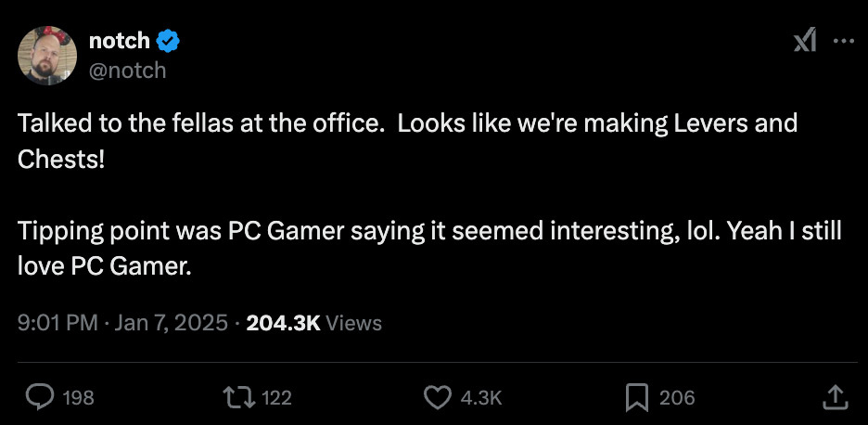
Task: Click the repost arrows icon
Action: (240, 397)
